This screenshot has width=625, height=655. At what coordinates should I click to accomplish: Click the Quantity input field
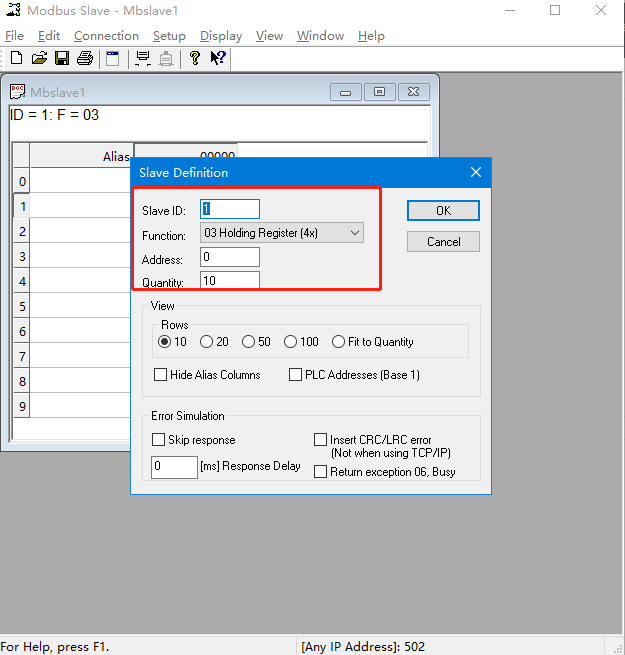coord(230,281)
